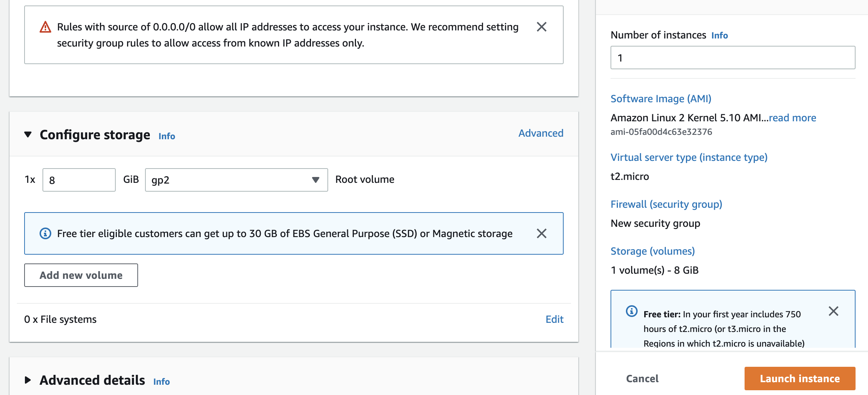Click the 1 volume(s) - 8 GiB text
Image resolution: width=868 pixels, height=395 pixels.
click(x=654, y=270)
